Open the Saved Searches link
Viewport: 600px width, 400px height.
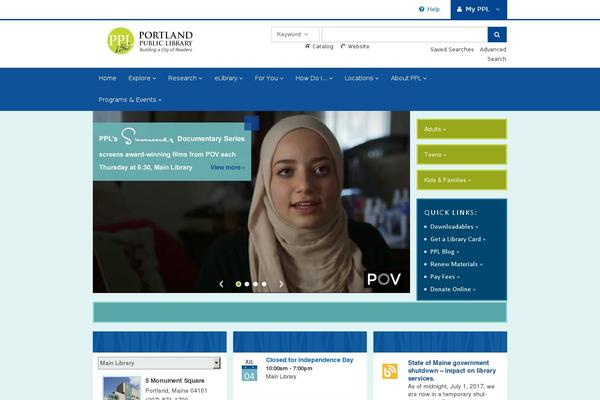tap(452, 49)
